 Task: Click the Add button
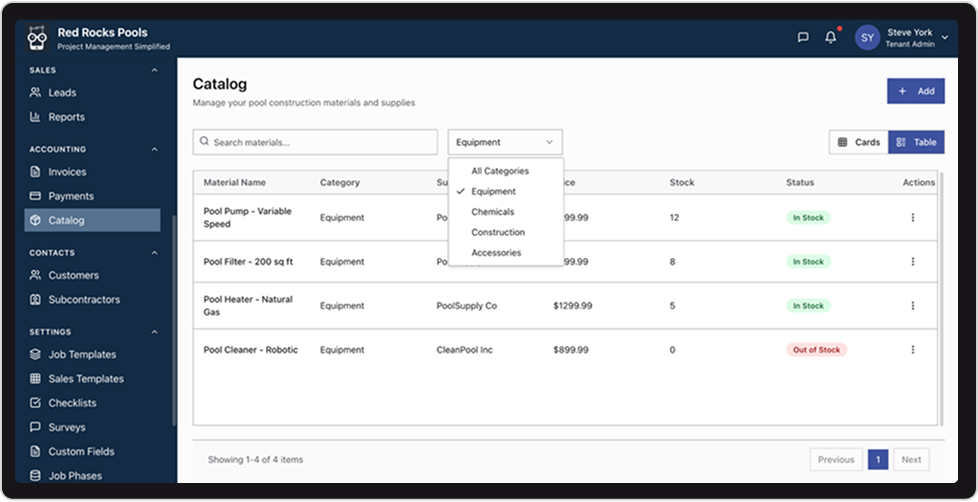[915, 91]
